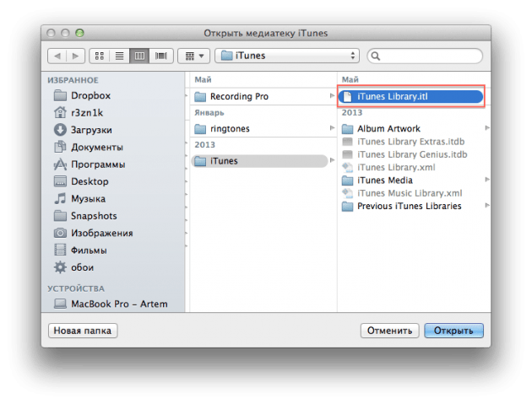Click the download arrow icon for Загрузки

[x=60, y=130]
